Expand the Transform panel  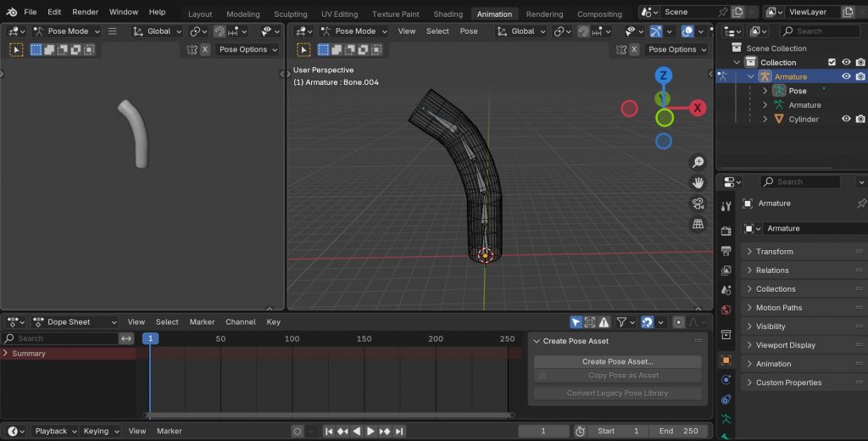[x=774, y=252]
